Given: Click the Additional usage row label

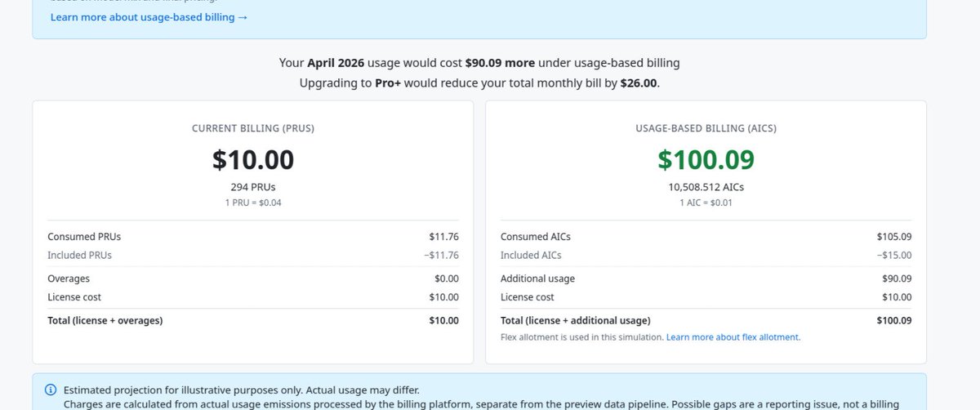Looking at the screenshot, I should pyautogui.click(x=537, y=279).
